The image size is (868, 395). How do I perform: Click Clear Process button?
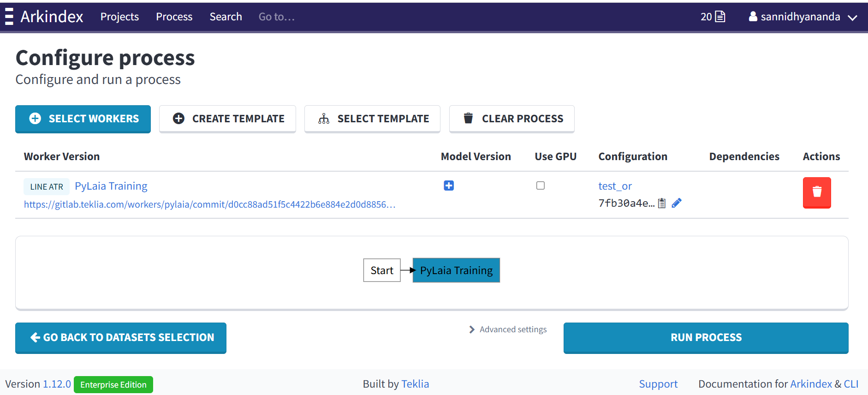511,119
